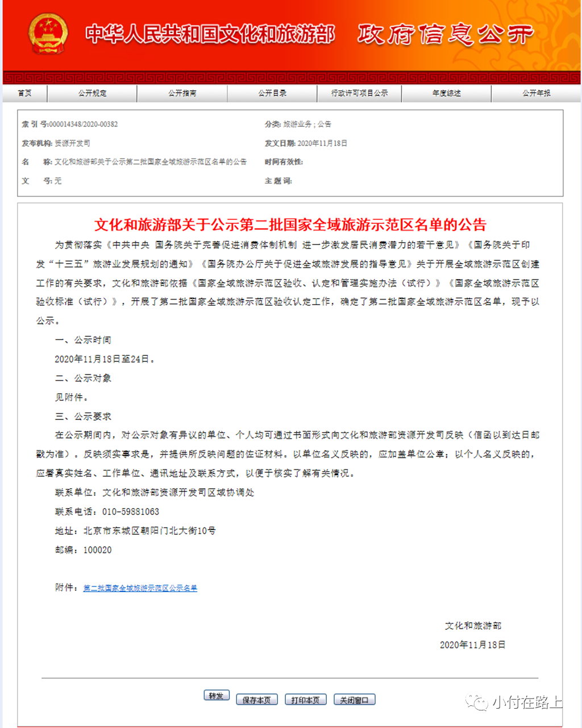Viewport: 582px width, 728px height.
Task: Open the 第二批国家全域旅游示范区公示名单 attachment link
Action: (140, 588)
